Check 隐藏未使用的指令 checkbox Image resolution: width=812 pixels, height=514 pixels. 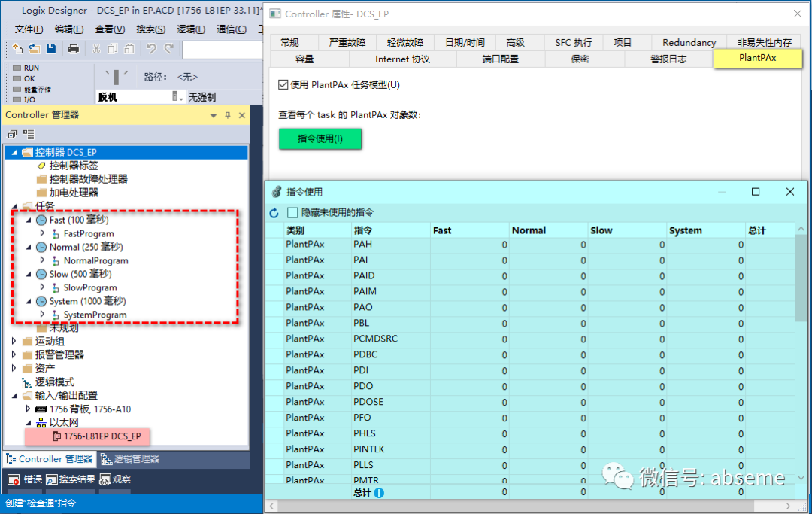click(292, 212)
